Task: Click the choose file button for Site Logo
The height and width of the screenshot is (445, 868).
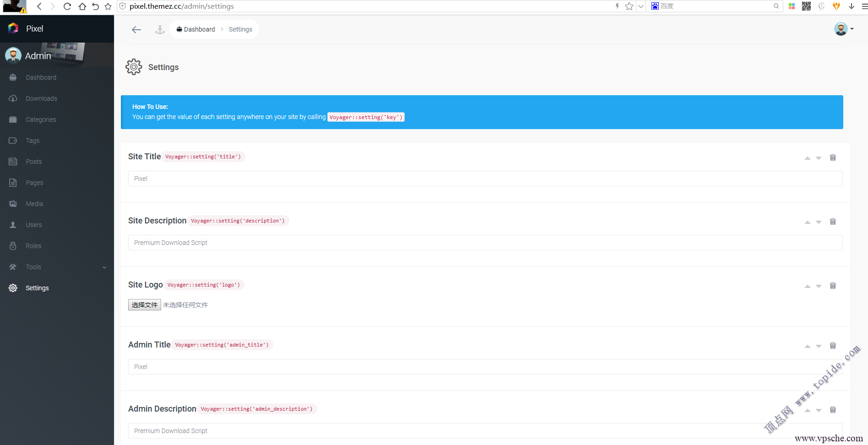Action: point(144,305)
